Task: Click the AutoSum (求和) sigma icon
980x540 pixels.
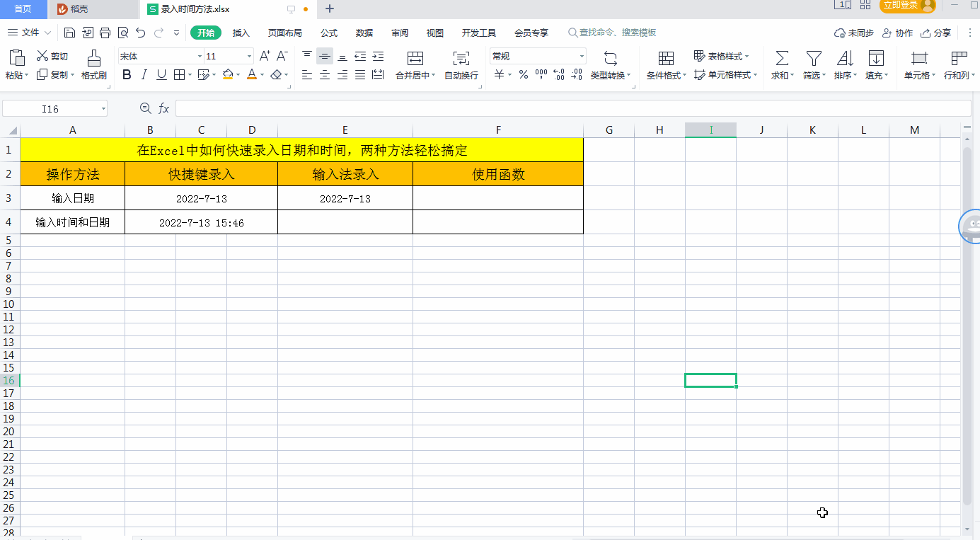Action: point(782,58)
